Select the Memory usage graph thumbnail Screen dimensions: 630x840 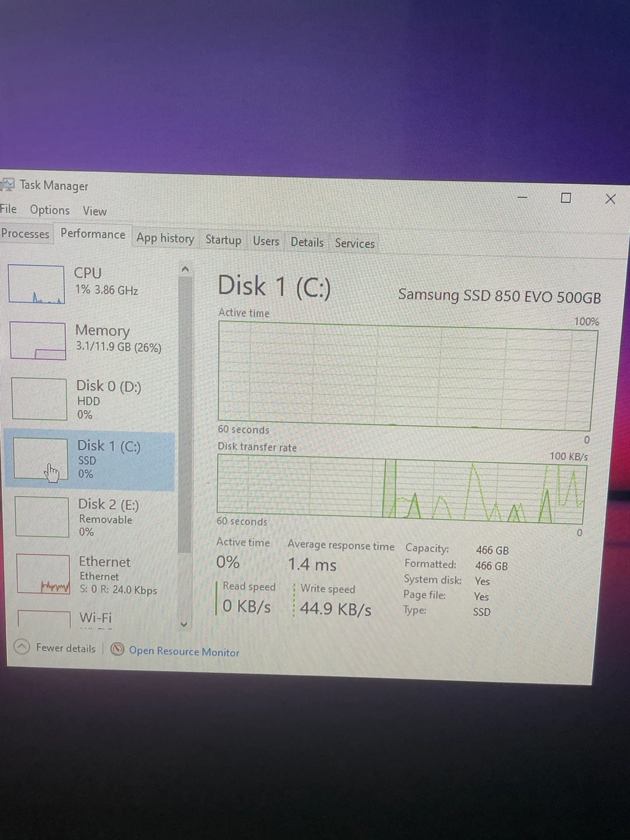click(x=38, y=341)
